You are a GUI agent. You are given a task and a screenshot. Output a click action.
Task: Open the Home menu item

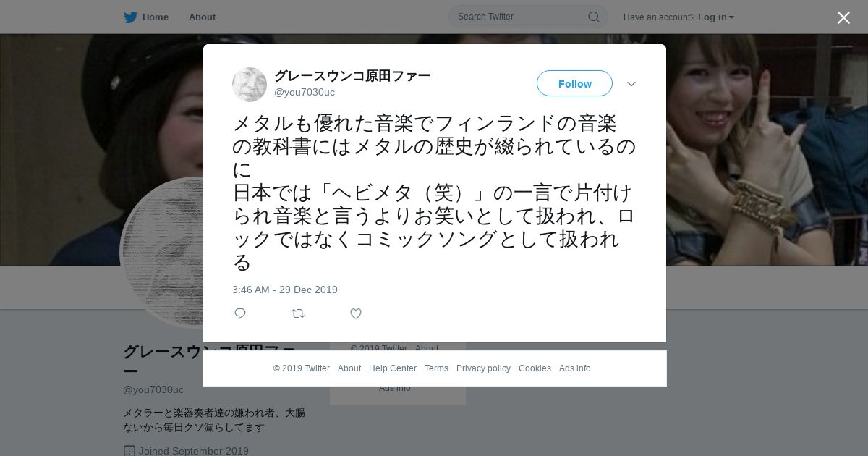point(146,17)
